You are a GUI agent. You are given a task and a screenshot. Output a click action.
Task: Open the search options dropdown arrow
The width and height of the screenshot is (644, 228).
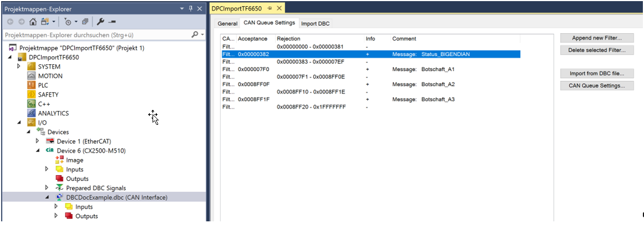[x=202, y=35]
